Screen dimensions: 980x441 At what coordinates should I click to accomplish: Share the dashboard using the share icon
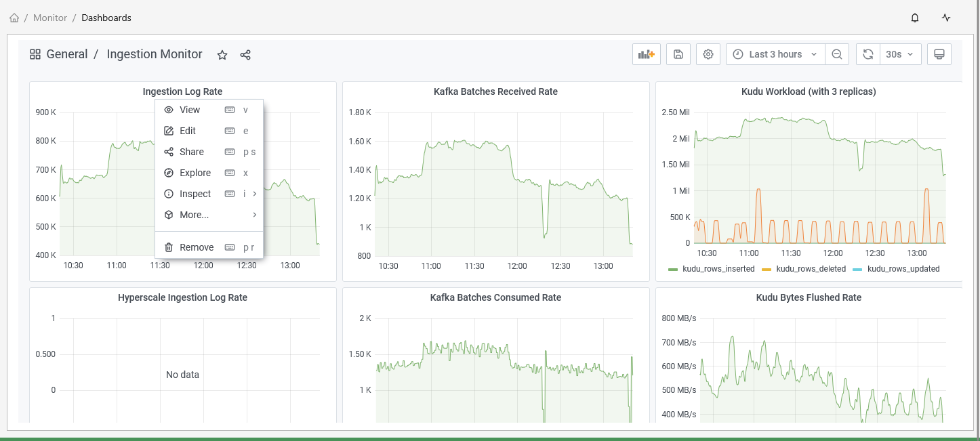tap(245, 54)
